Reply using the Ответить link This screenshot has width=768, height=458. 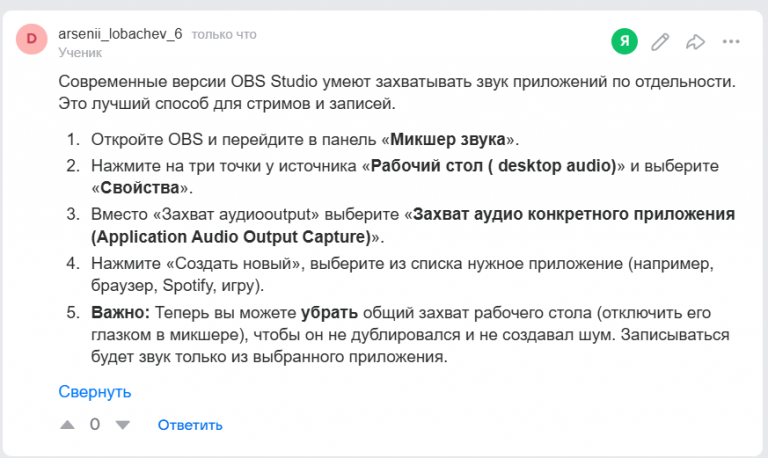point(190,425)
